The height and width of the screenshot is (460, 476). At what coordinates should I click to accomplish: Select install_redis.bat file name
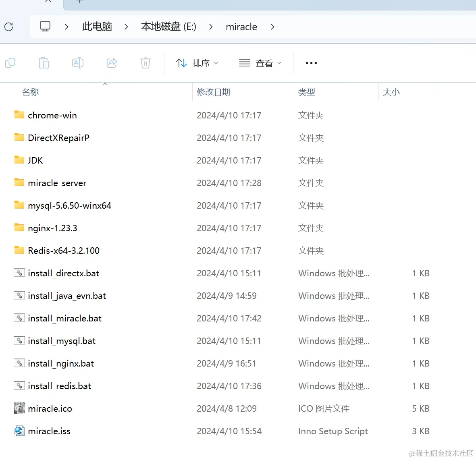point(60,386)
